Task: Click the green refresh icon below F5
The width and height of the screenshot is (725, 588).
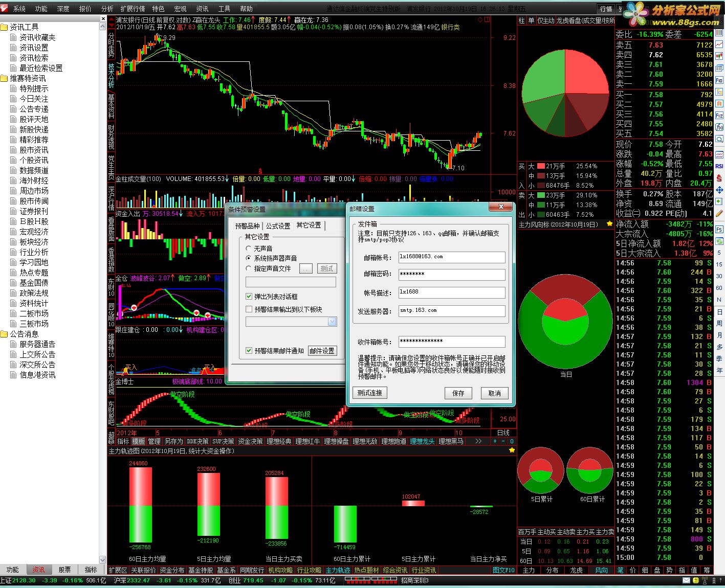Action: (719, 241)
